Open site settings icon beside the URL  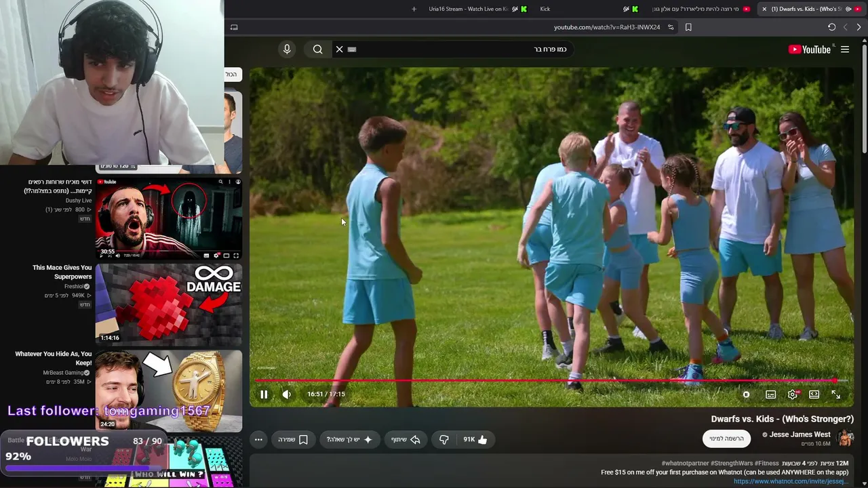coord(671,27)
